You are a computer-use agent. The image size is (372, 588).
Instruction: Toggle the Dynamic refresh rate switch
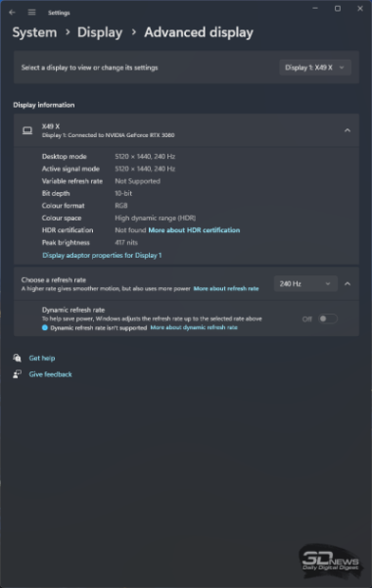pos(328,318)
